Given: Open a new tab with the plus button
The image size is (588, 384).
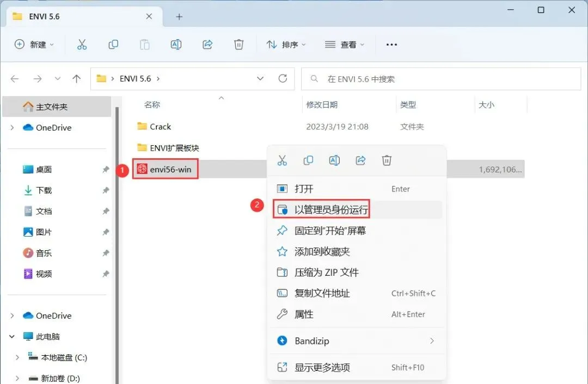Looking at the screenshot, I should point(179,16).
